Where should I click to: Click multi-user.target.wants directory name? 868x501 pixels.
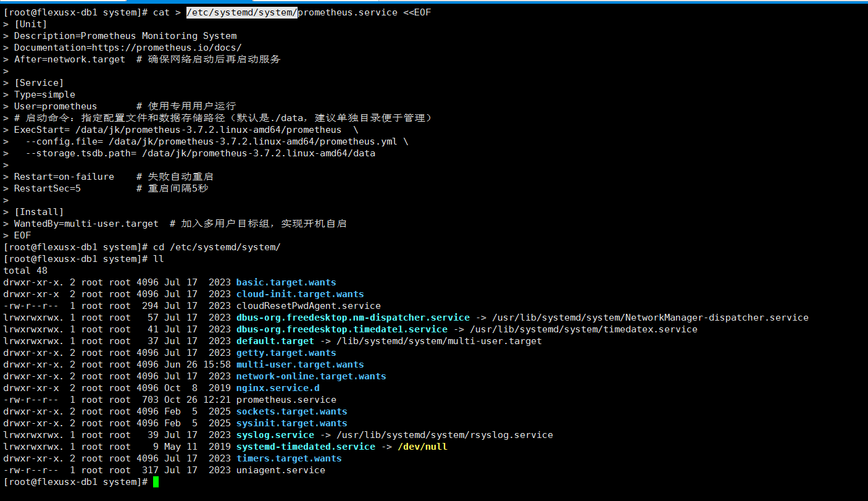300,364
